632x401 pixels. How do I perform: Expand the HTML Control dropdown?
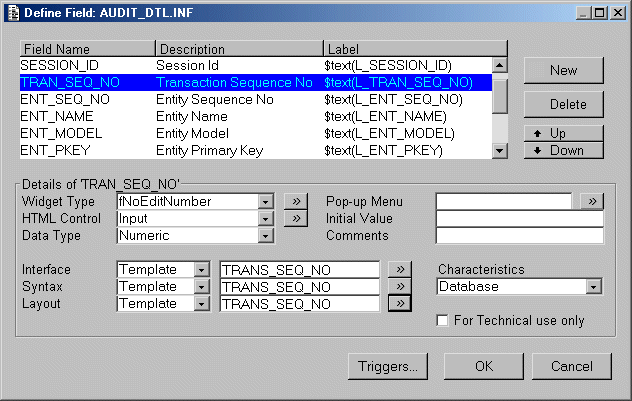click(x=265, y=219)
